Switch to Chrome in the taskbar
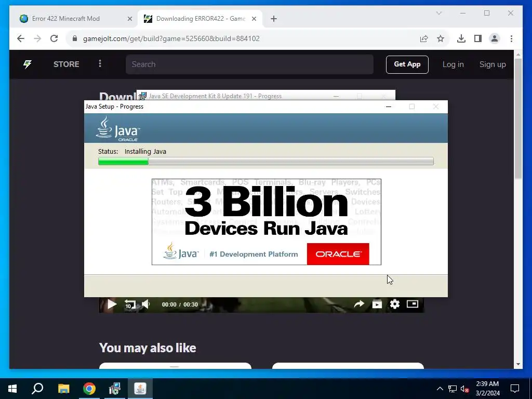The height and width of the screenshot is (399, 532). (89, 389)
